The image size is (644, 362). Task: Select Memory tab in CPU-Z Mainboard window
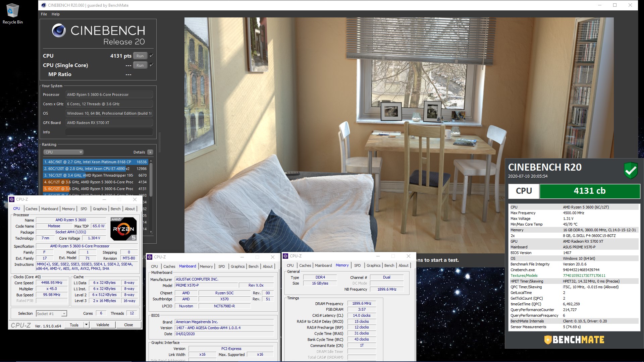[x=206, y=266]
